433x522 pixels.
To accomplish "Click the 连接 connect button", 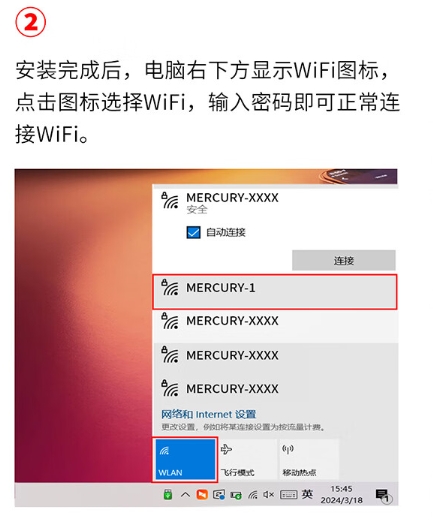I will [x=344, y=260].
